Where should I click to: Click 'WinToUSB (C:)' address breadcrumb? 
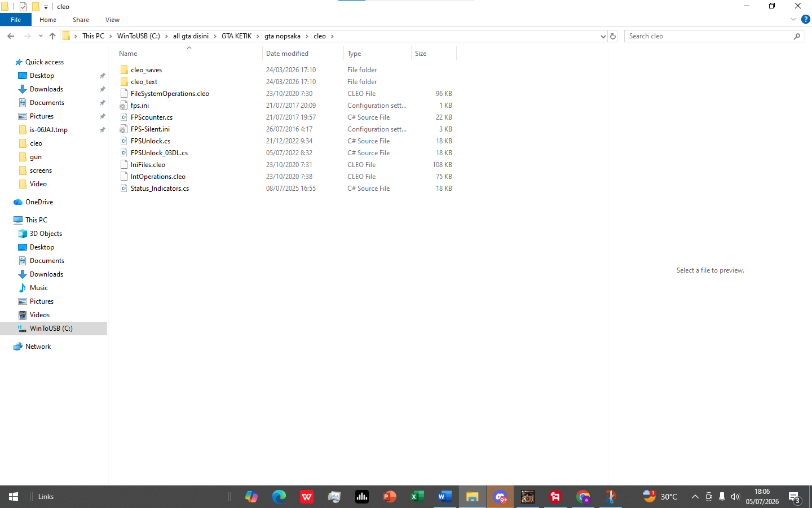click(x=139, y=36)
